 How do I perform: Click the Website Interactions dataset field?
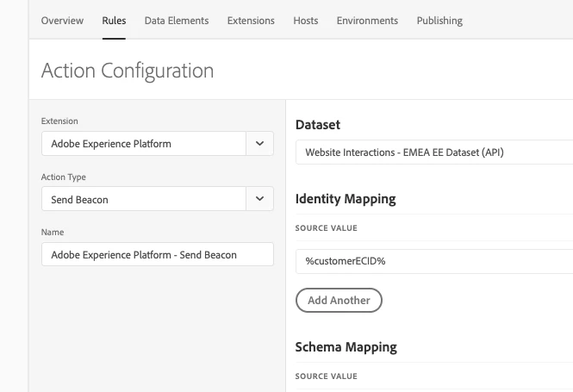click(x=433, y=152)
